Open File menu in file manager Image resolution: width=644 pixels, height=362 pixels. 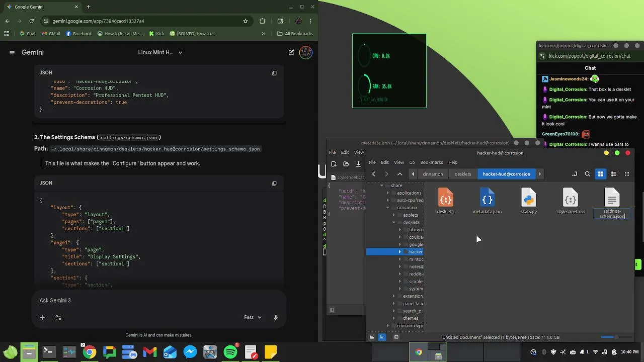point(372,162)
